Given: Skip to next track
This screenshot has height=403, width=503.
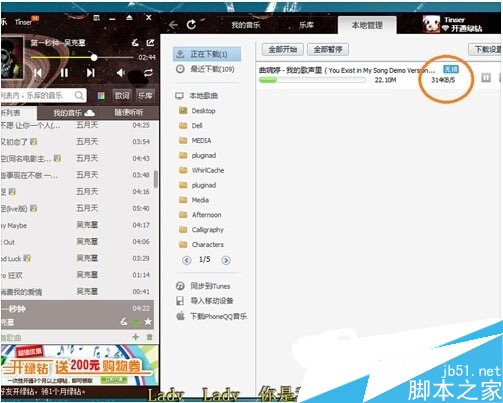Looking at the screenshot, I should (x=91, y=72).
